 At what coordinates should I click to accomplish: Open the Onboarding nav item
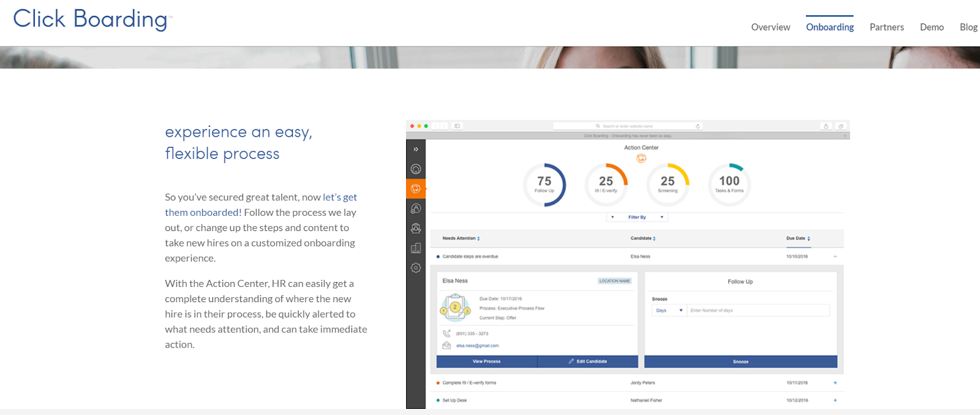click(x=830, y=27)
